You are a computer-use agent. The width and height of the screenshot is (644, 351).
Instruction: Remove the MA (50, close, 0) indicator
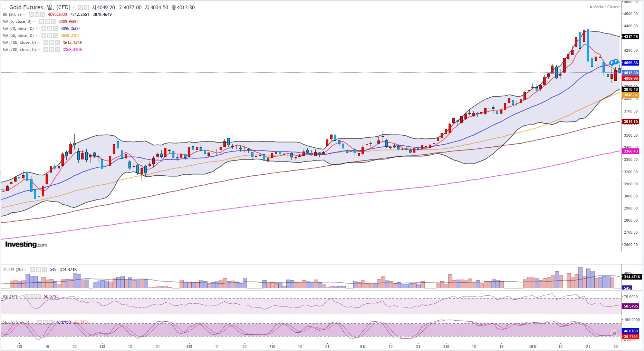[56, 36]
